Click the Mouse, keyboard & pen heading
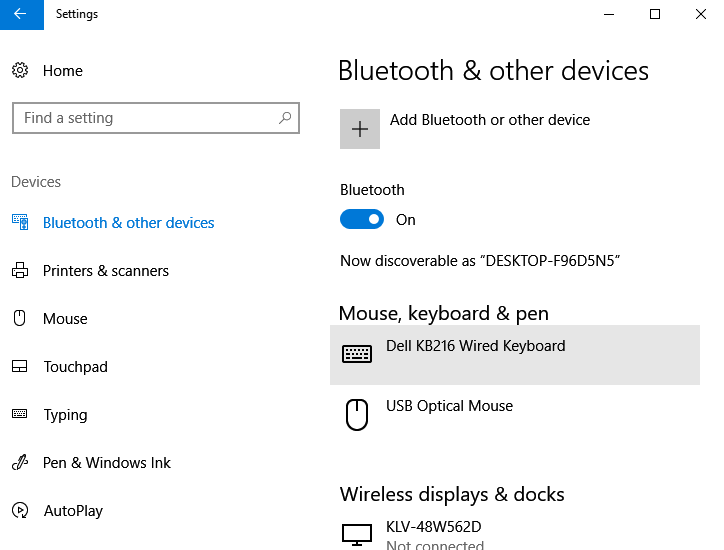The height and width of the screenshot is (550, 724). coord(444,314)
